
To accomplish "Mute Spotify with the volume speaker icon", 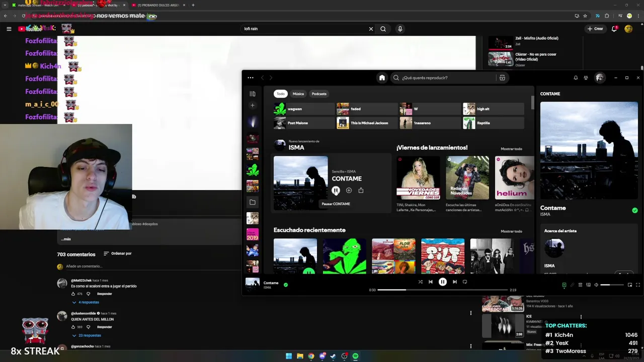I will tap(596, 285).
